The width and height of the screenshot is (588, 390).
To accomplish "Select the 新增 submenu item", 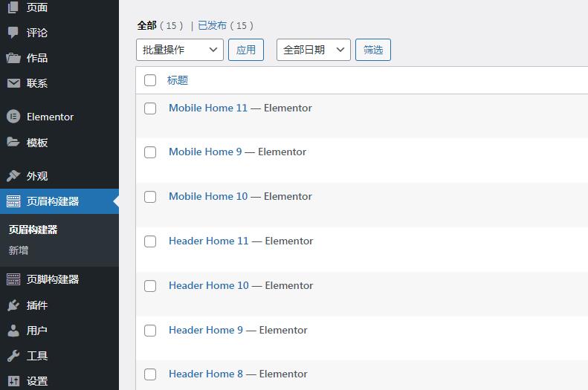I will [x=19, y=250].
